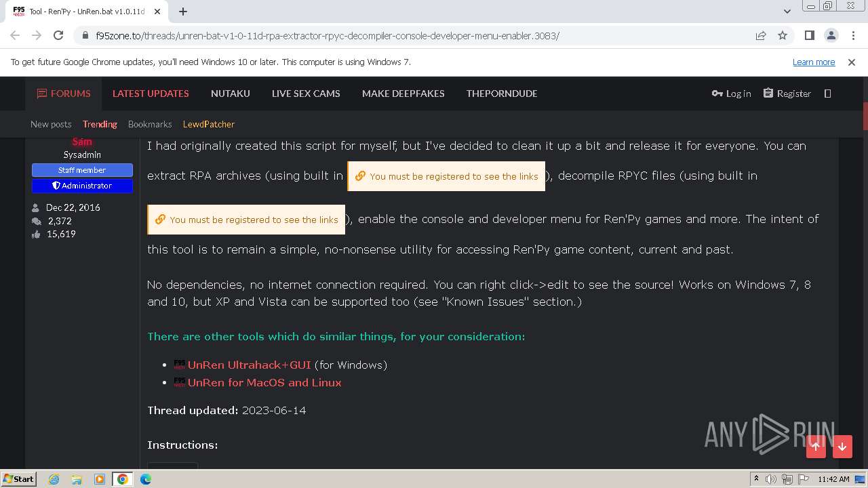
Task: Click the Log in link
Action: (731, 94)
